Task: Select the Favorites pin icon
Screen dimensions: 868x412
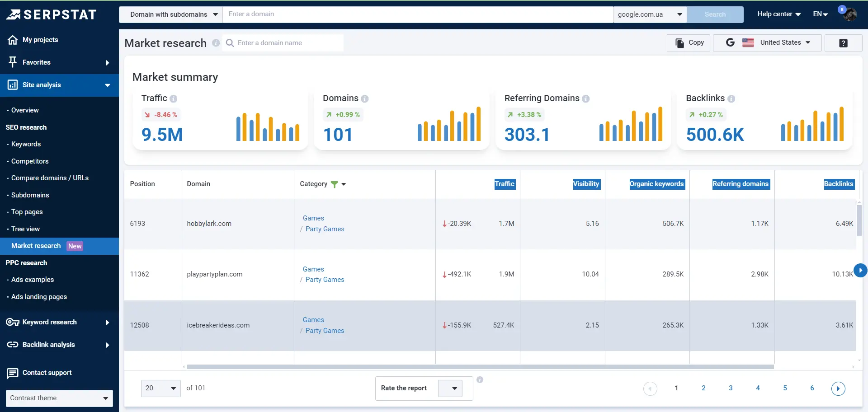Action: [x=13, y=62]
